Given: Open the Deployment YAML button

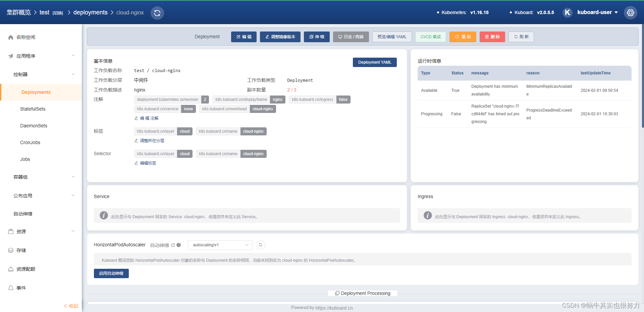Looking at the screenshot, I should click(375, 62).
